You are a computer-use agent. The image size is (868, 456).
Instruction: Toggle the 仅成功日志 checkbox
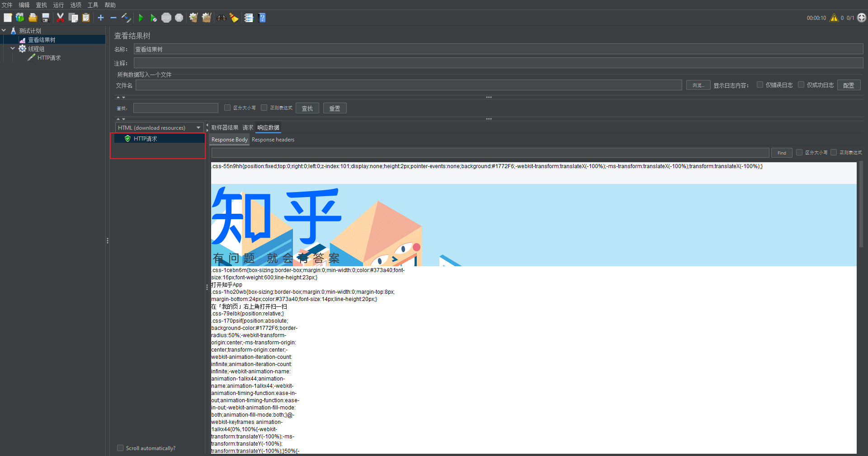point(801,85)
